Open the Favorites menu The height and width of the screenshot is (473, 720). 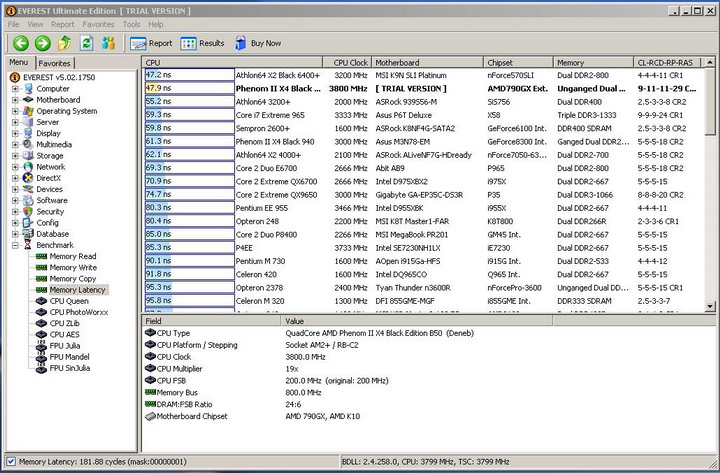click(x=98, y=24)
